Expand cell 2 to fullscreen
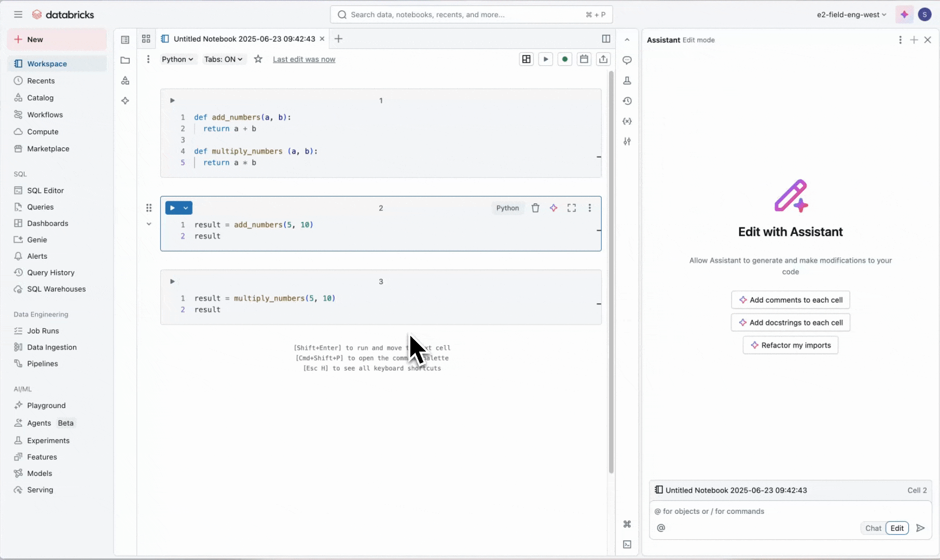 pos(572,208)
